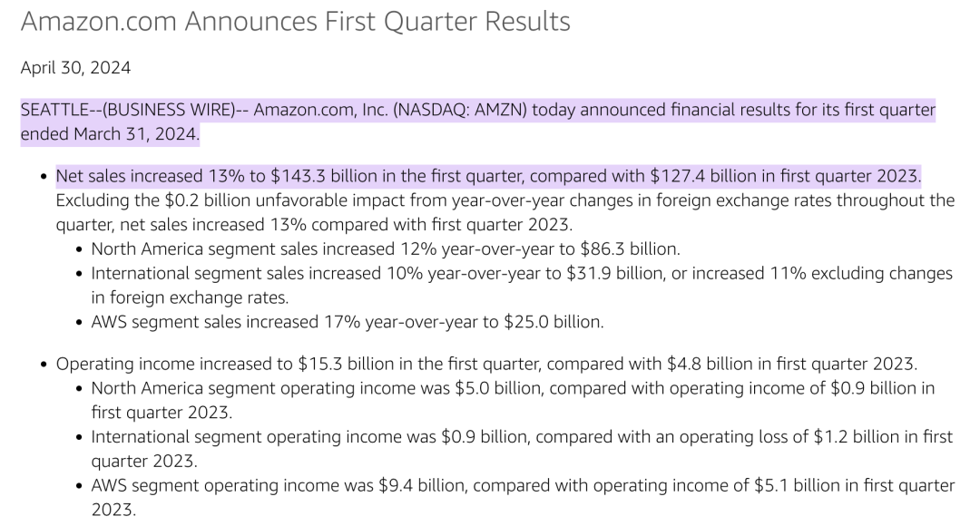Click the Operating income increased to $15.3 billion bullet
The width and height of the screenshot is (980, 526).
click(486, 364)
